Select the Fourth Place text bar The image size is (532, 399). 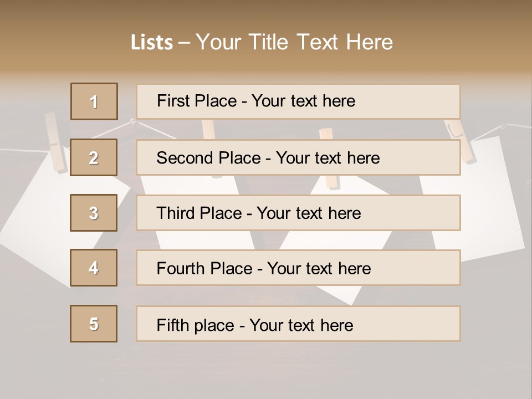click(298, 268)
